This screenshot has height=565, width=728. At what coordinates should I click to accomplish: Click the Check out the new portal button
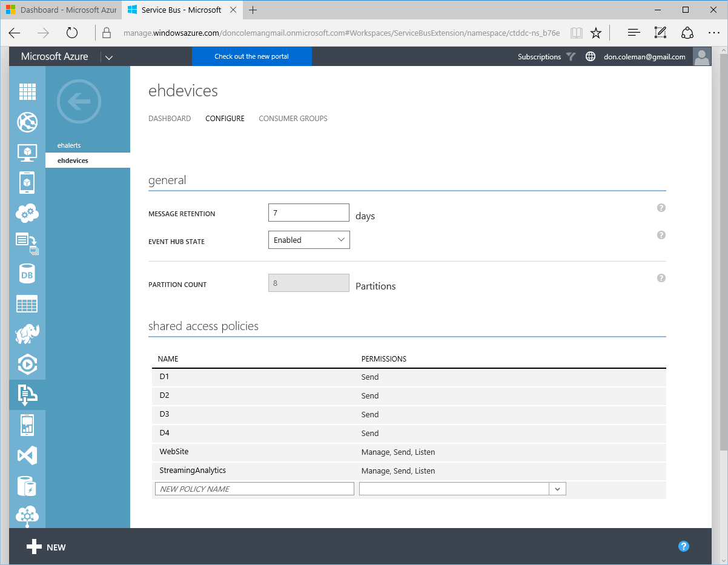pos(252,56)
